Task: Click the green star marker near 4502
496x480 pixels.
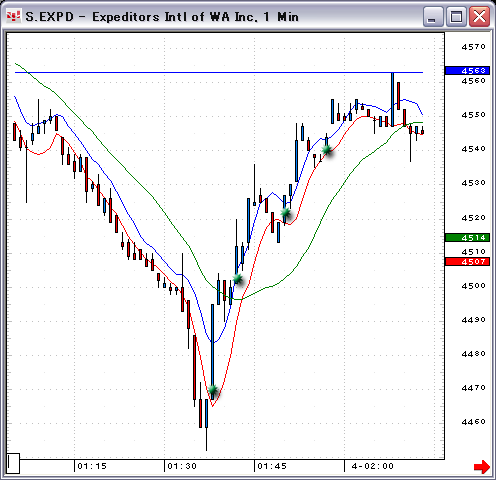Action: coord(238,278)
